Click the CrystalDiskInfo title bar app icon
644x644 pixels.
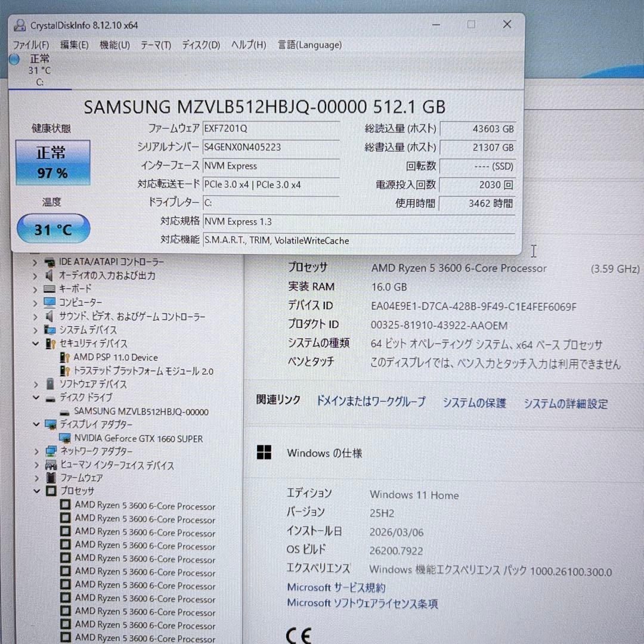[19, 26]
